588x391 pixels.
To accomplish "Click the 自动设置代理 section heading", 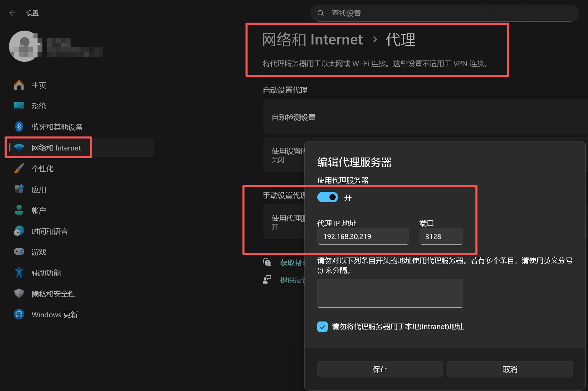I will pyautogui.click(x=285, y=90).
